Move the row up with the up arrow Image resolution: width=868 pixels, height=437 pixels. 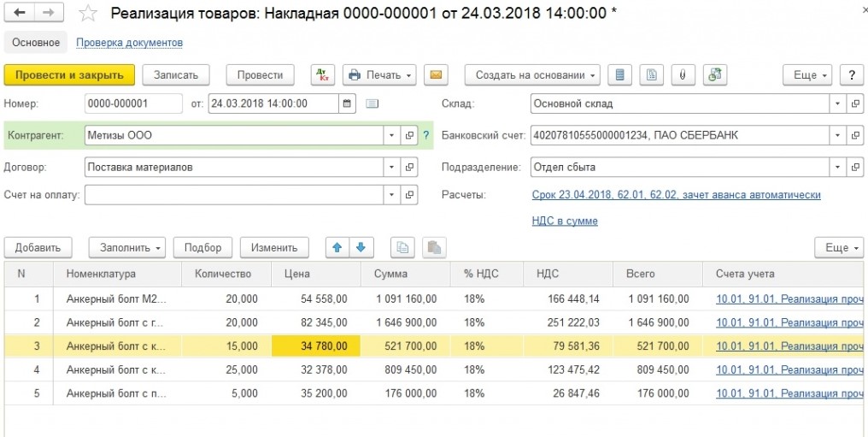[x=337, y=248]
